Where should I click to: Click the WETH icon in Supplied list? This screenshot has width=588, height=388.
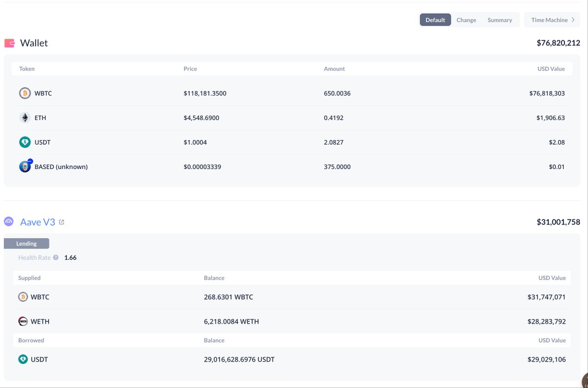pyautogui.click(x=23, y=321)
